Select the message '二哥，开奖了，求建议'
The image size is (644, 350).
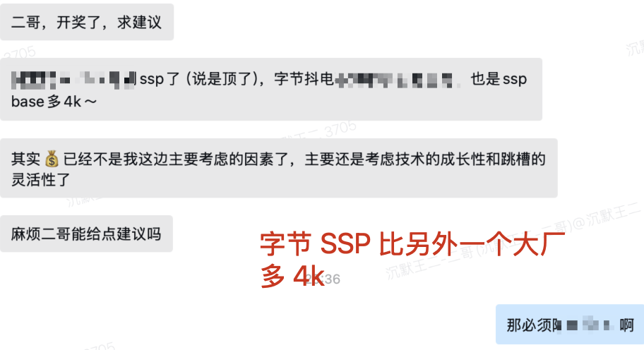[87, 22]
